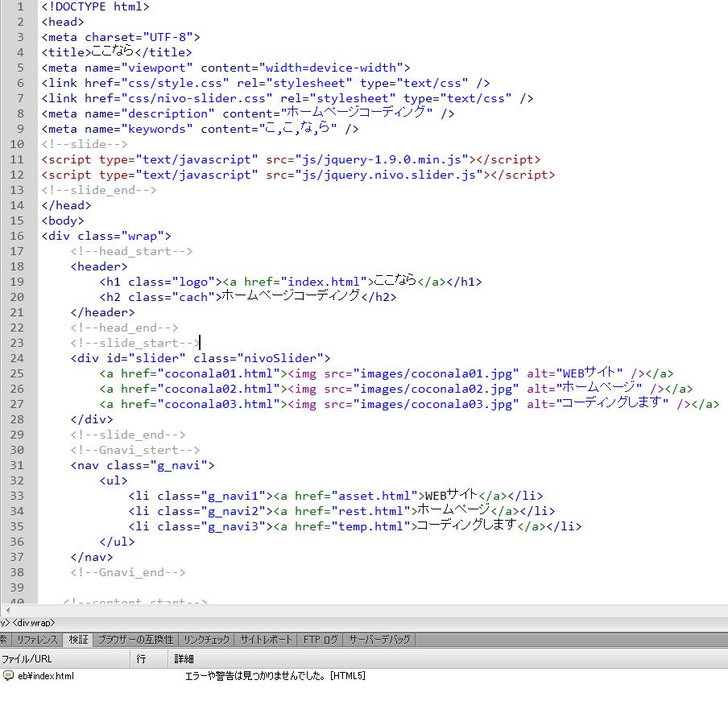
Task: Switch to the サイトレポート tab
Action: click(x=266, y=640)
